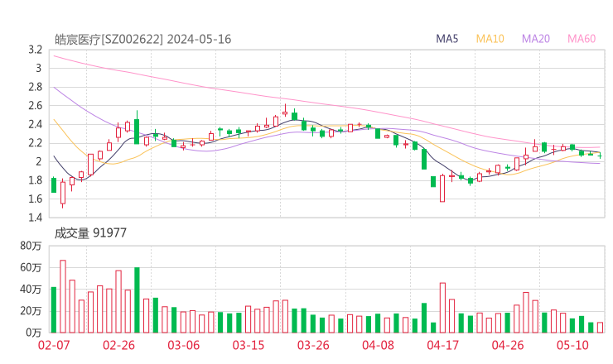Click the 20万 volume axis label

[x=31, y=311]
